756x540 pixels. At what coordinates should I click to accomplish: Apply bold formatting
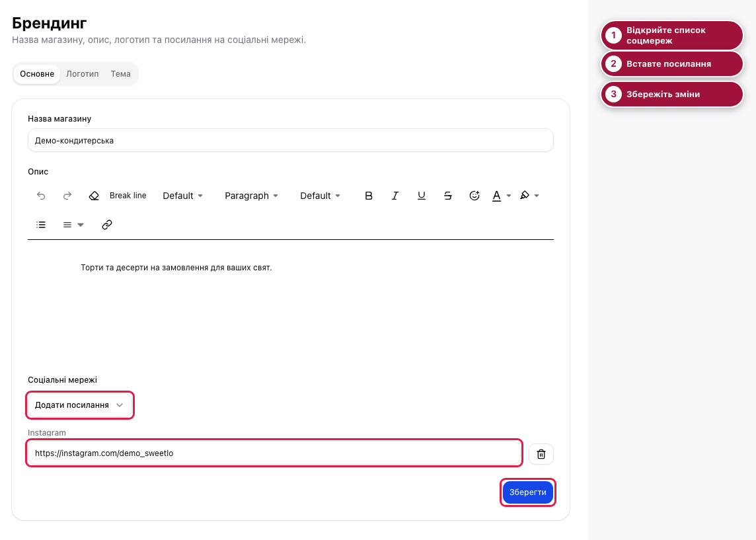[x=369, y=196]
